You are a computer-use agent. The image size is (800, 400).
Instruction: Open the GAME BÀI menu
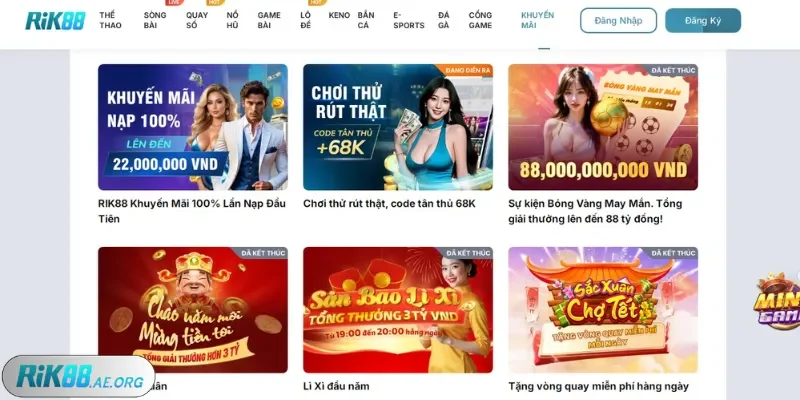[269, 20]
